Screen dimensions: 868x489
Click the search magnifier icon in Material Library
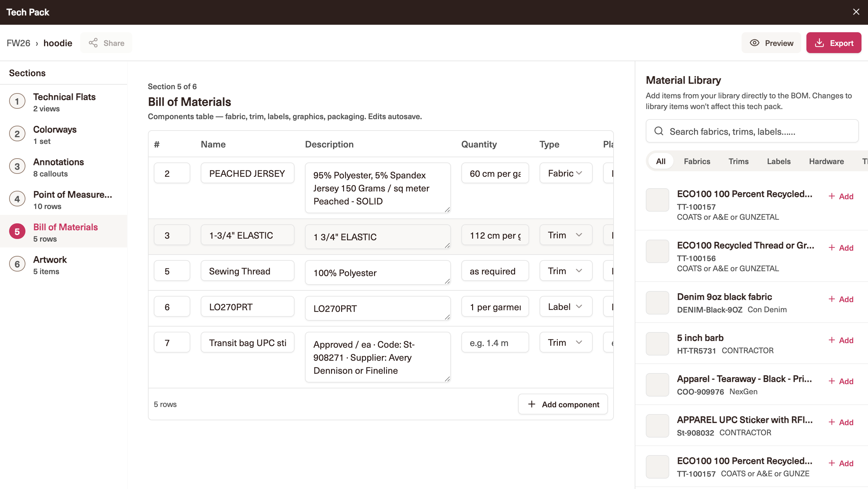pos(658,131)
